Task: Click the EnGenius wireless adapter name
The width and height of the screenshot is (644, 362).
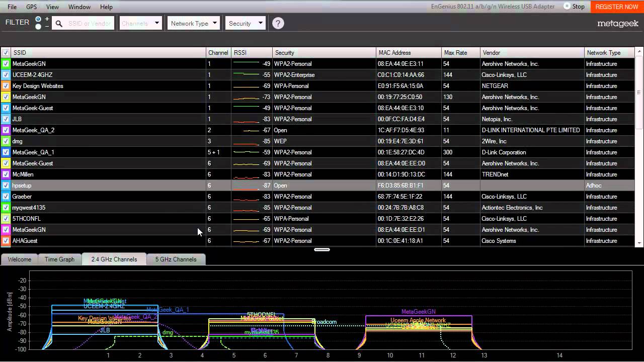Action: click(493, 7)
